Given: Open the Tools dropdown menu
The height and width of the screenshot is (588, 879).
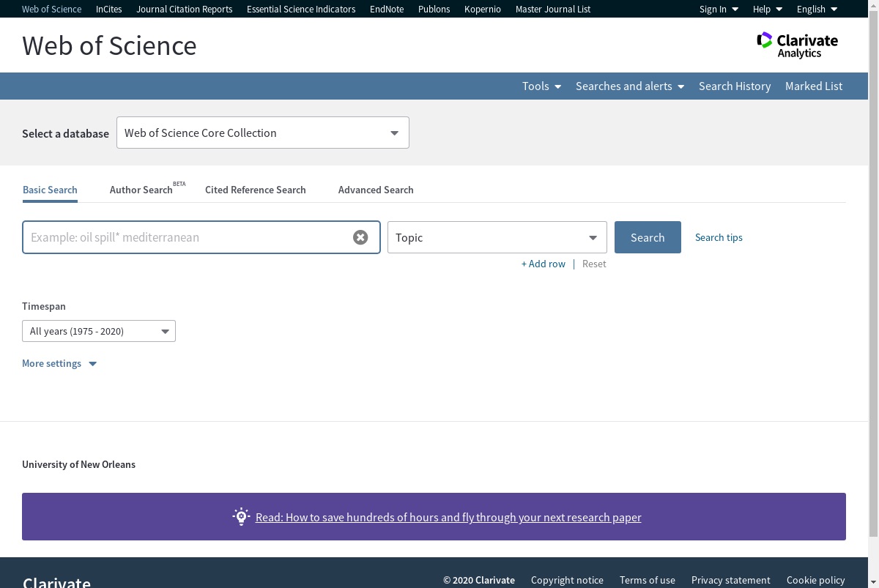Looking at the screenshot, I should (x=541, y=86).
